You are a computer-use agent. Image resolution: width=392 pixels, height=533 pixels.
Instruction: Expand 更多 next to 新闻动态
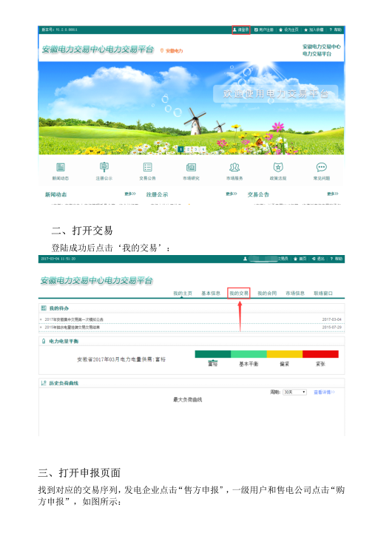coord(130,194)
